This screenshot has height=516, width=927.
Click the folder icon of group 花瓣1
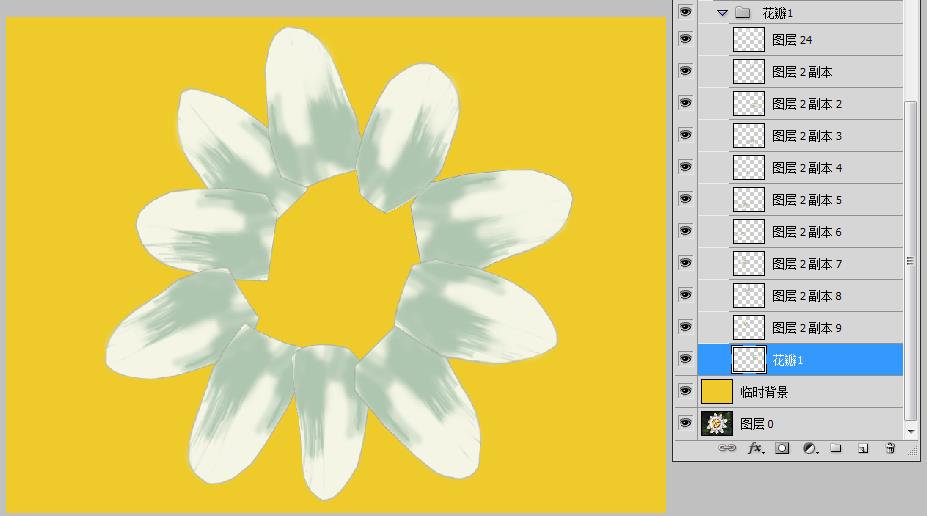pyautogui.click(x=742, y=13)
